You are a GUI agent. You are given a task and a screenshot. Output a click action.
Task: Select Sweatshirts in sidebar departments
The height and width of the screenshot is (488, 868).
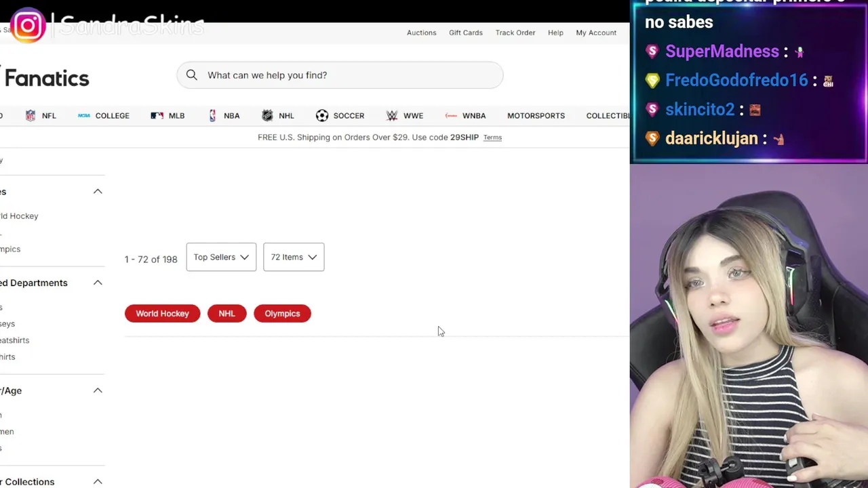point(14,340)
